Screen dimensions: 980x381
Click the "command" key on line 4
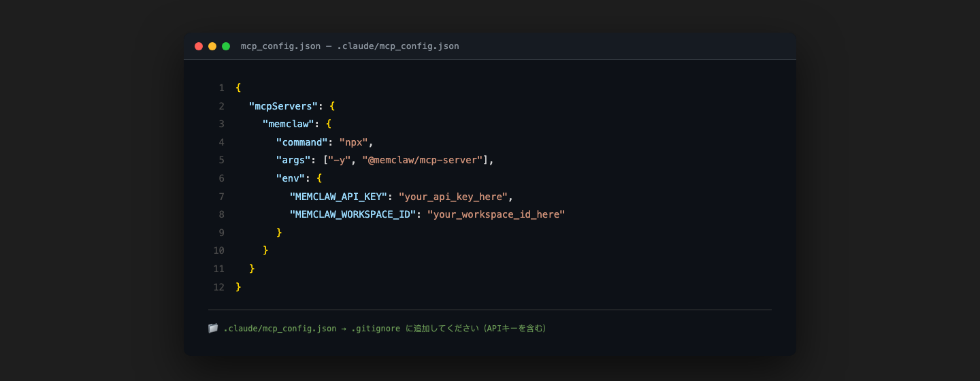[x=301, y=142]
